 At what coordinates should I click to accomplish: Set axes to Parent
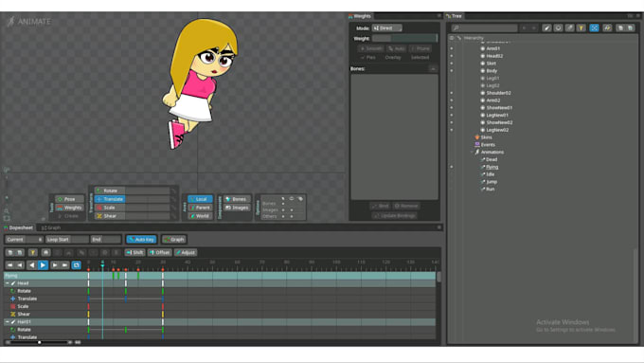point(200,208)
